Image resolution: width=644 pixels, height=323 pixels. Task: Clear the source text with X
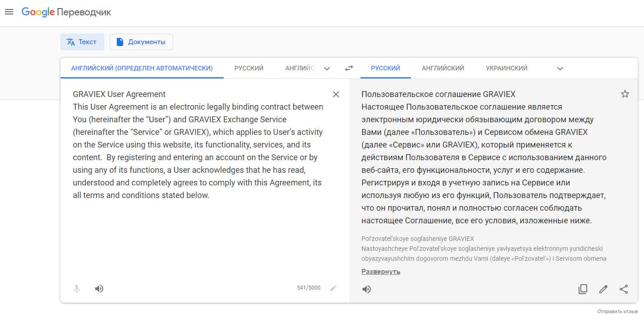[336, 94]
